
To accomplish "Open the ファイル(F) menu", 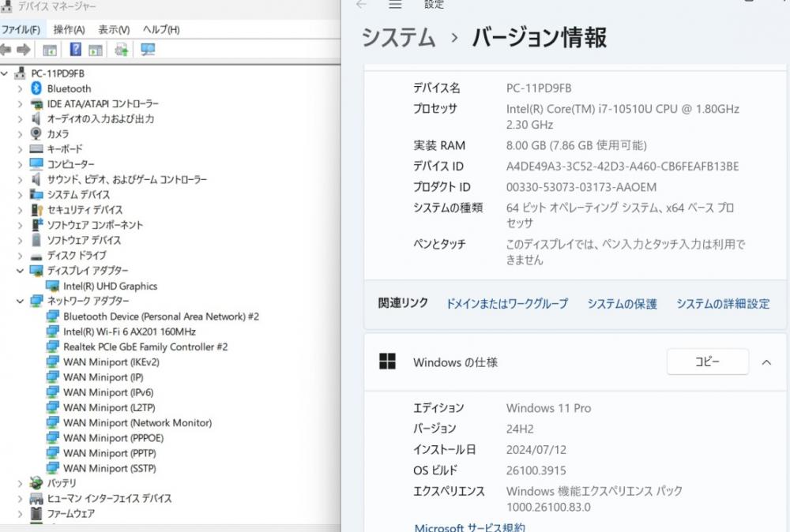I will 21,30.
